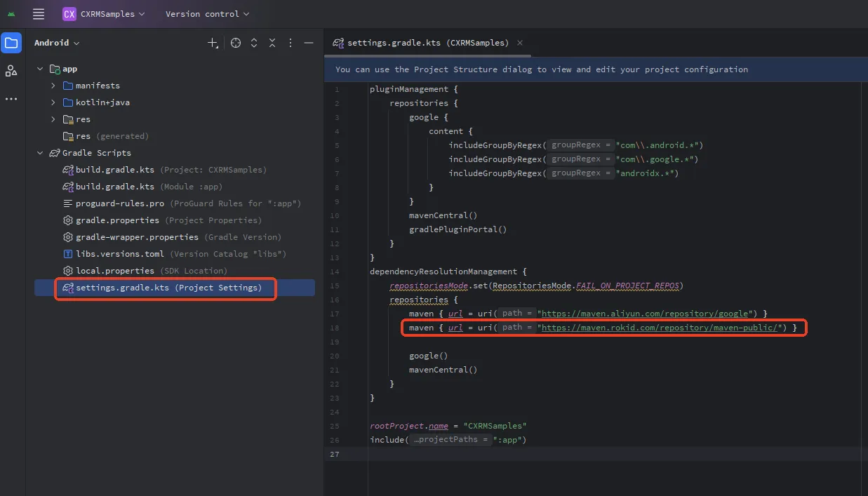The height and width of the screenshot is (496, 868).
Task: Show more tool windows ellipsis
Action: tap(11, 99)
